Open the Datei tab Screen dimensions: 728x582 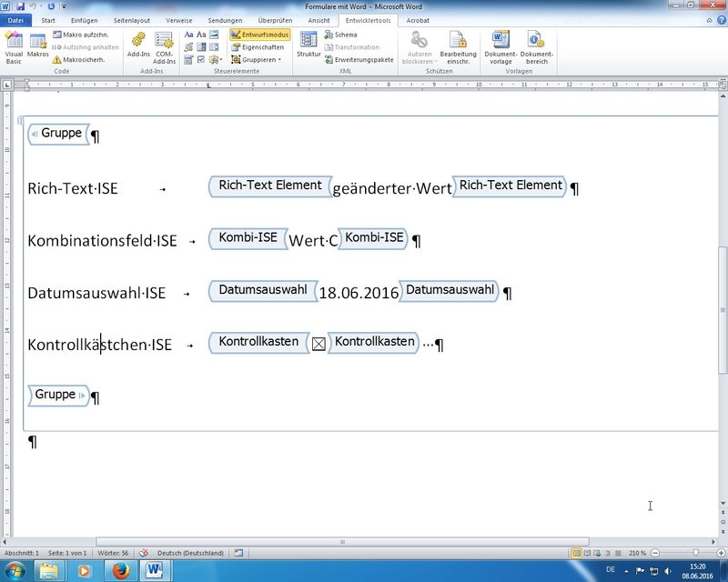point(15,20)
